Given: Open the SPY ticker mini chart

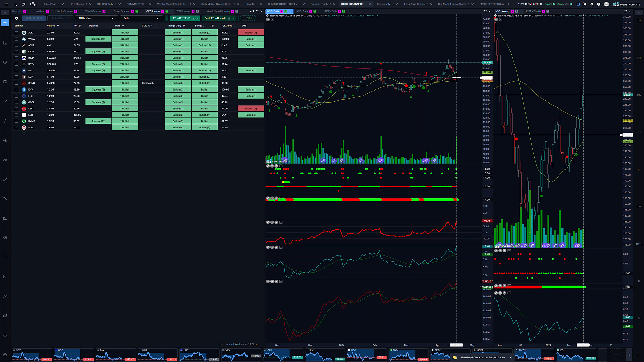Looking at the screenshot, I should pos(32,355).
